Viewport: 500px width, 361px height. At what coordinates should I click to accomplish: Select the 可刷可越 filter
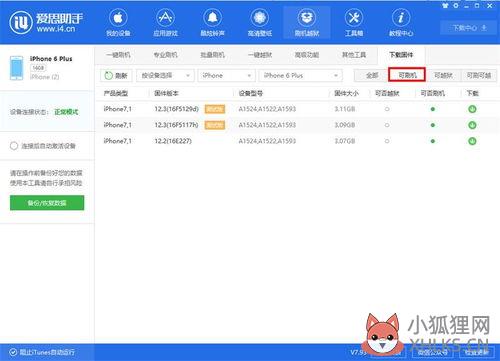(479, 76)
